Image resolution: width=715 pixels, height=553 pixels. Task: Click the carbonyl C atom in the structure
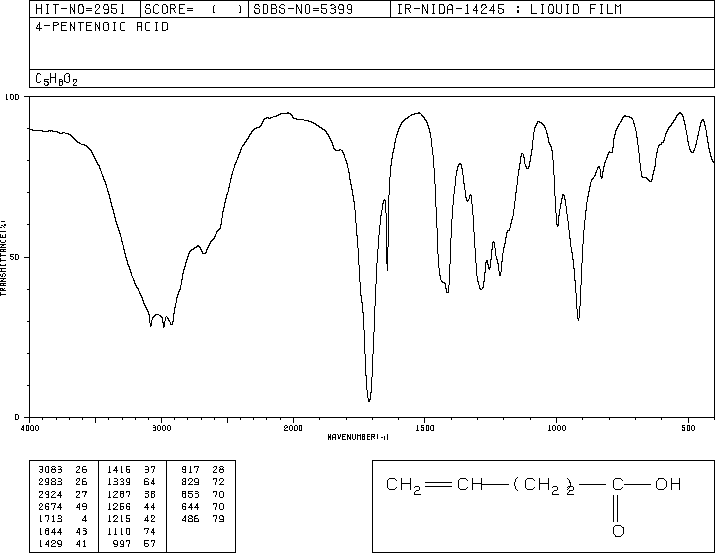pos(617,484)
